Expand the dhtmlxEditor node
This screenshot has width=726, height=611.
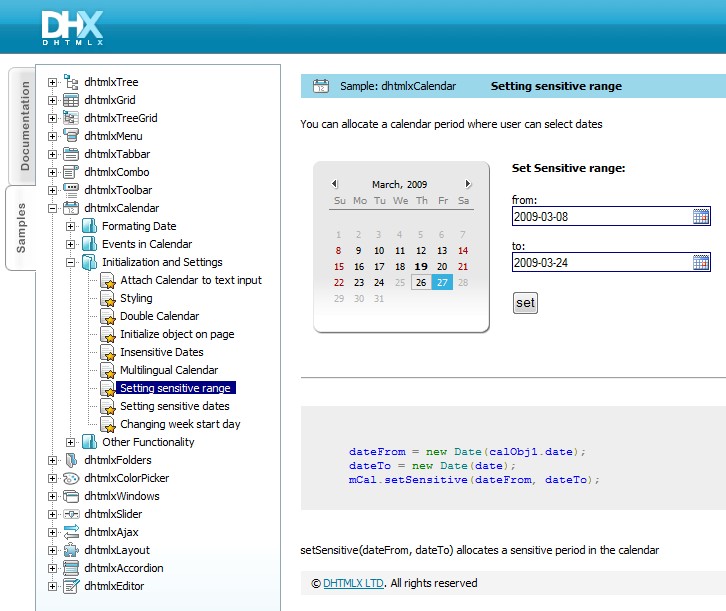pyautogui.click(x=52, y=586)
